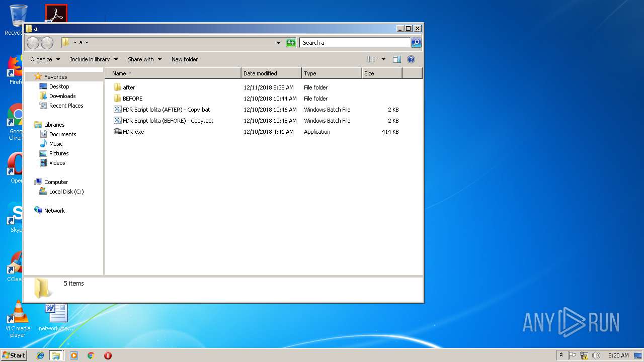
Task: Click the date 12/11/2018 8:38 AM
Action: (x=269, y=87)
